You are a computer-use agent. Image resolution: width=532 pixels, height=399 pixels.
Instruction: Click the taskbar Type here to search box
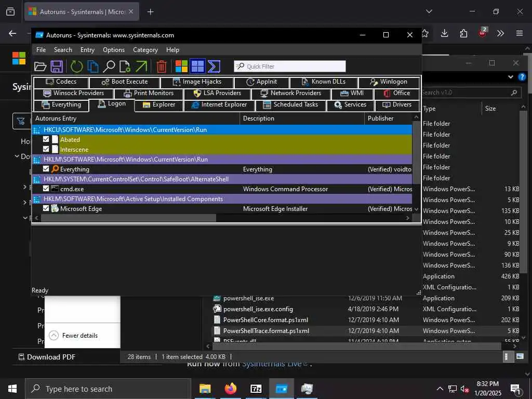(108, 389)
